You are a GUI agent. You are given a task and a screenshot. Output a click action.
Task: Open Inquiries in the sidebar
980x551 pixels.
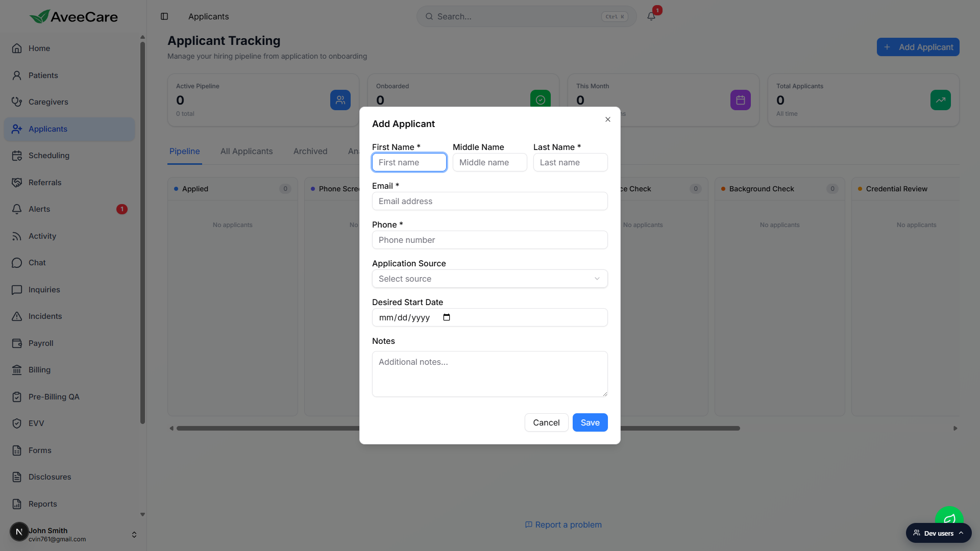[x=69, y=290]
